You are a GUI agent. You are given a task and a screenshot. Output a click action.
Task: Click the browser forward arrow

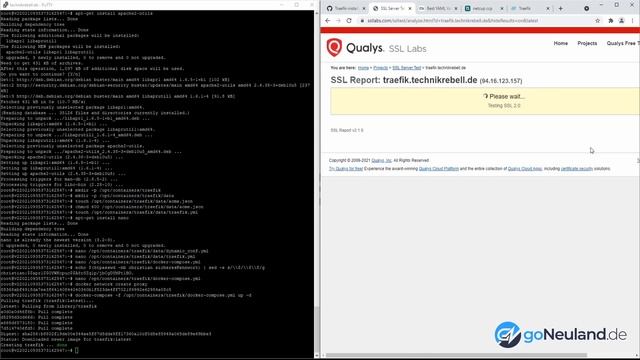click(x=338, y=20)
